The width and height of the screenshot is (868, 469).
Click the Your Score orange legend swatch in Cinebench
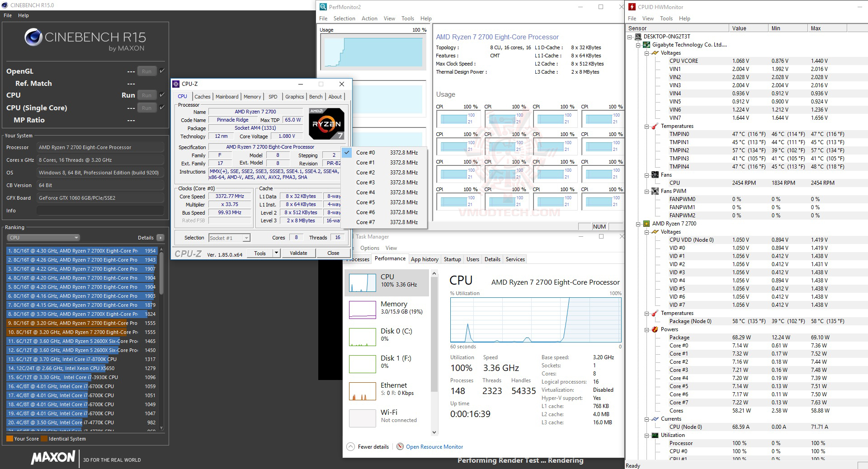(10, 438)
